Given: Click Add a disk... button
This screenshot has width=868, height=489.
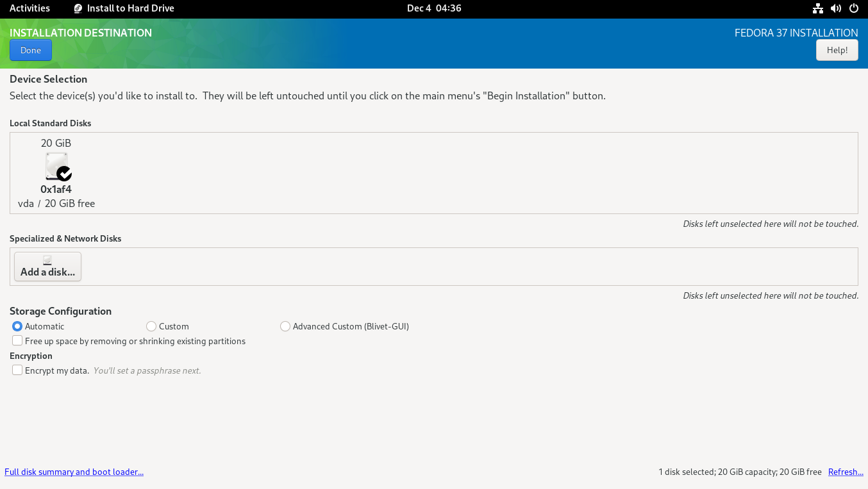Looking at the screenshot, I should tap(47, 267).
